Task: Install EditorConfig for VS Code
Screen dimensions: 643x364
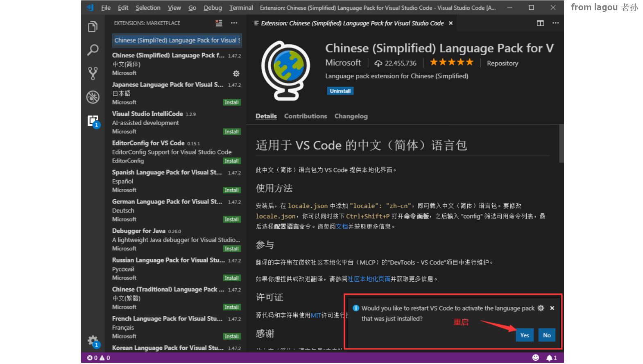Action: point(232,161)
